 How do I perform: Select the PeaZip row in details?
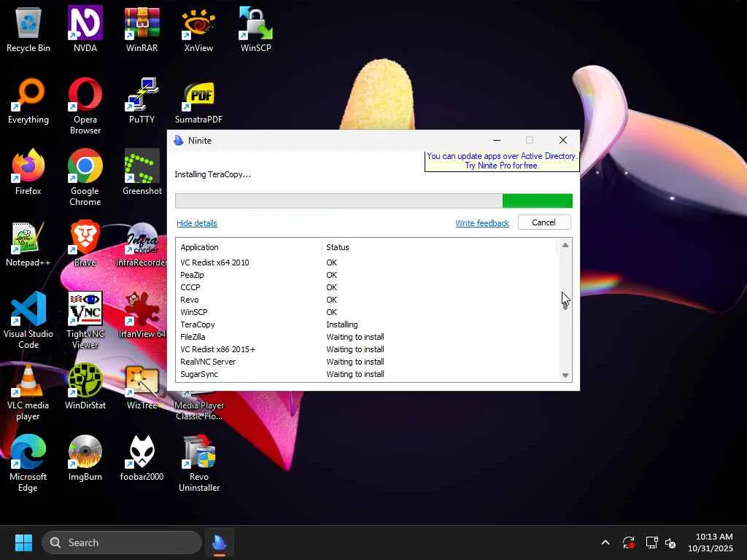[367, 275]
